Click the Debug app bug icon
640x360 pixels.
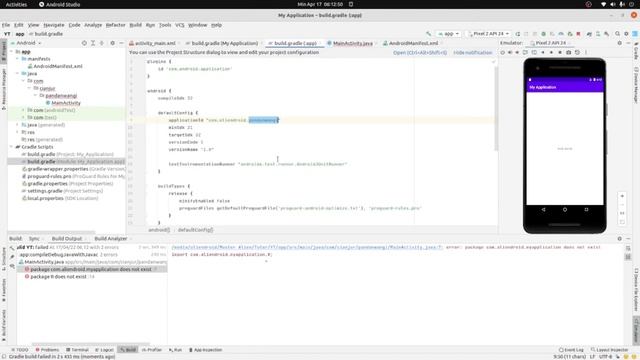543,34
